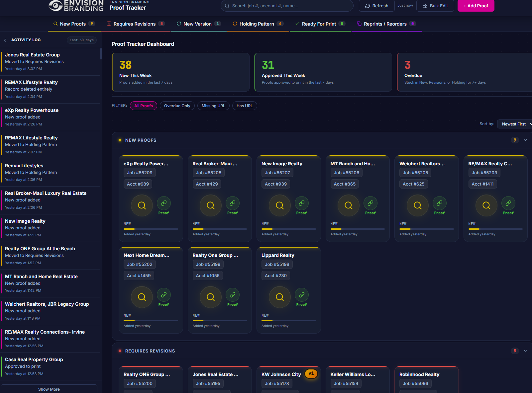
Task: Click the activity log scrollbar
Action: pyautogui.click(x=101, y=54)
